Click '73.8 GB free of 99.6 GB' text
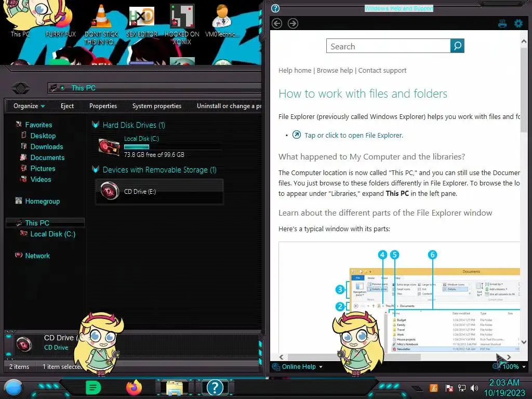The height and width of the screenshot is (399, 532). tap(154, 155)
